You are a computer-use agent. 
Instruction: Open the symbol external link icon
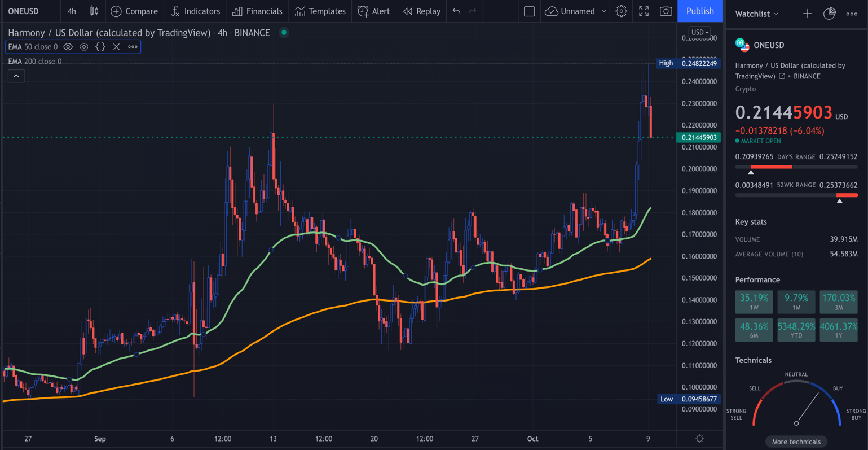(x=782, y=76)
